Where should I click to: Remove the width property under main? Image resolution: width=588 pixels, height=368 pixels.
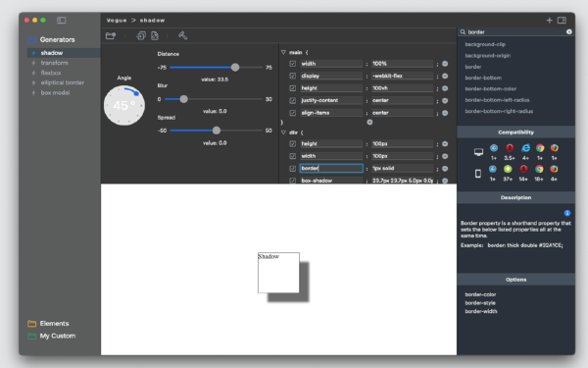tap(445, 64)
